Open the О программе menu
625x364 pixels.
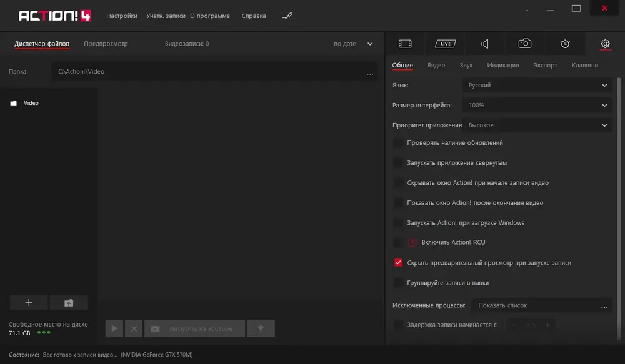(x=210, y=16)
